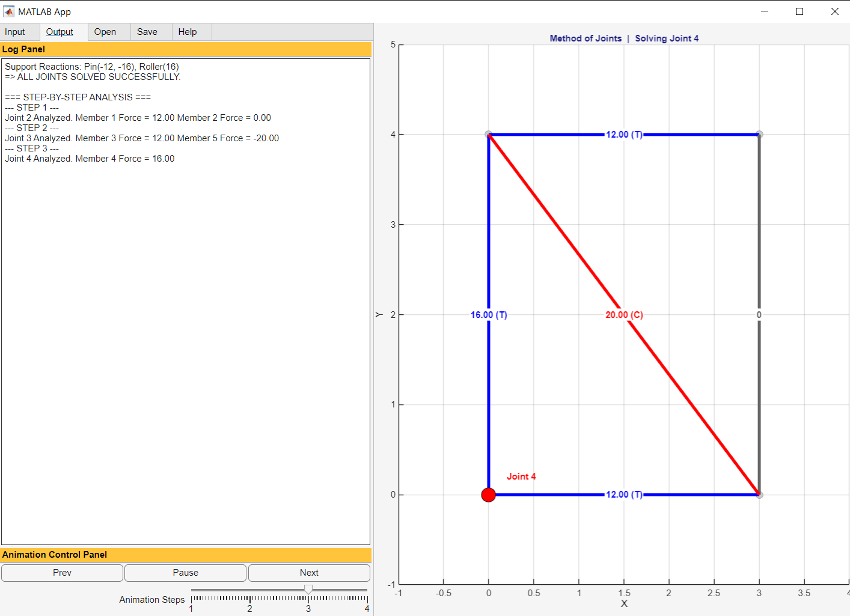
Task: Click the 'STEP-BY-STEP ANALYSIS' log heading
Action: coord(78,97)
